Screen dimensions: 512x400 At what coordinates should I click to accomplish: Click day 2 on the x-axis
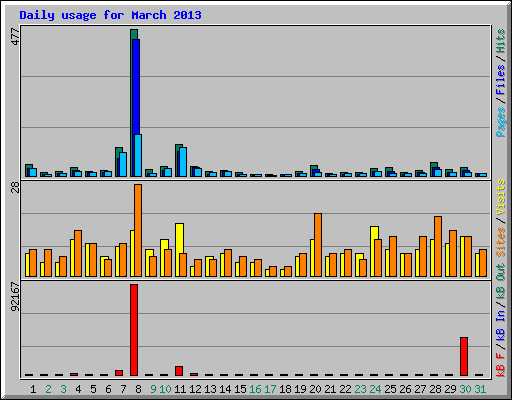pos(48,389)
